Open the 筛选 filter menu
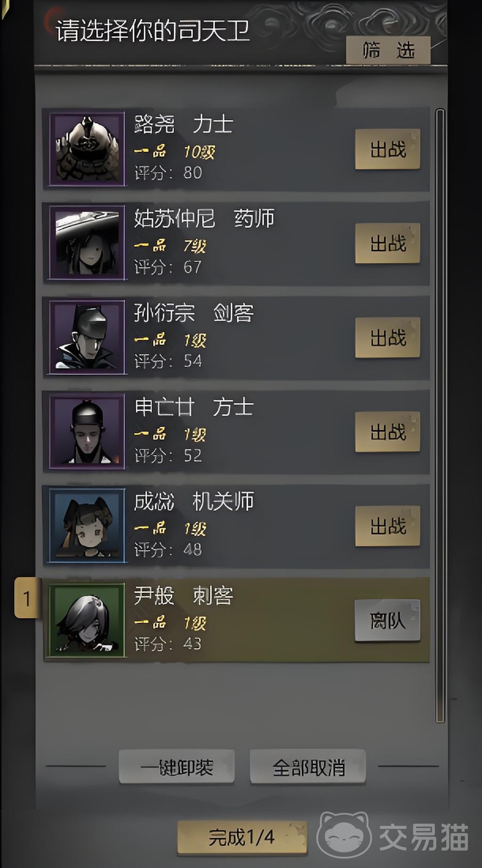482x868 pixels. 388,50
